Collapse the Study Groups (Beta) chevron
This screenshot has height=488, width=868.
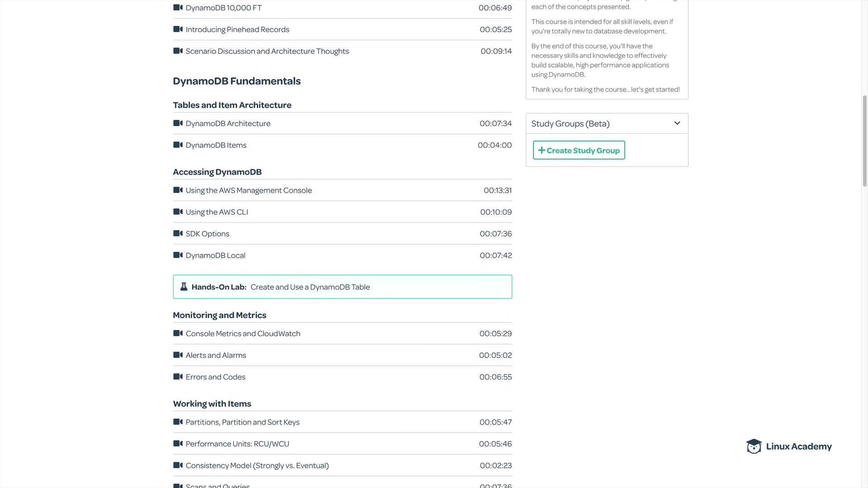tap(677, 123)
